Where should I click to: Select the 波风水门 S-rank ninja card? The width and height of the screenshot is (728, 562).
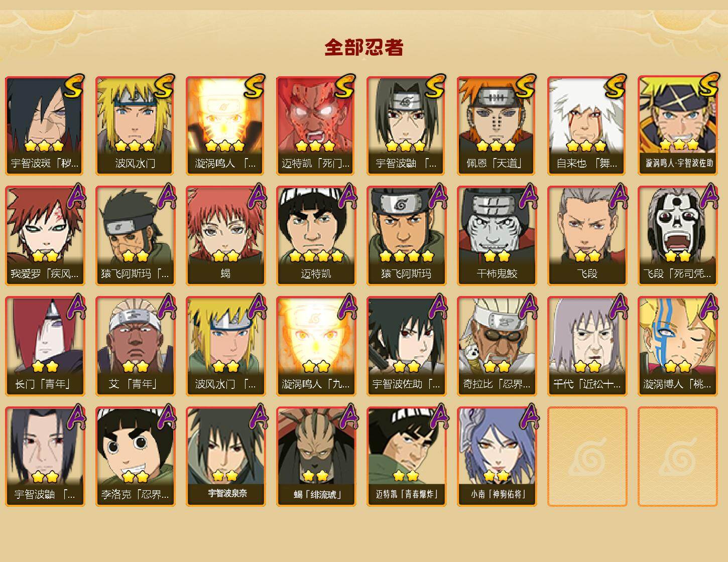tap(135, 125)
